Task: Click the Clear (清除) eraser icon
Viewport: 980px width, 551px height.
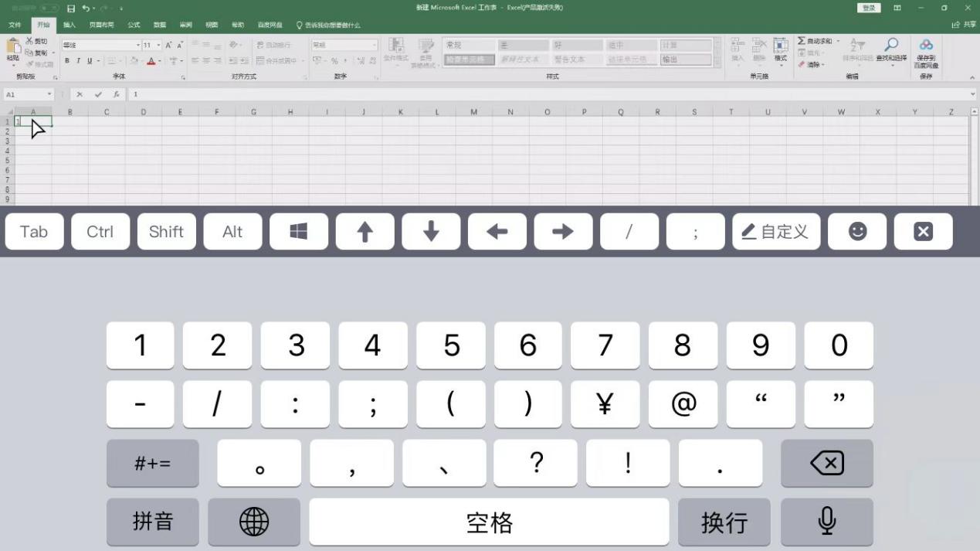Action: tap(802, 65)
